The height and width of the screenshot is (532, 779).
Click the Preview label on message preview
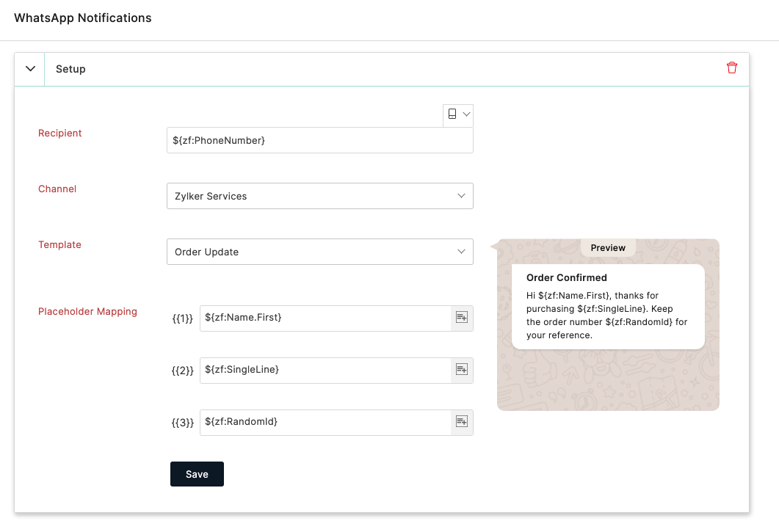pos(608,248)
